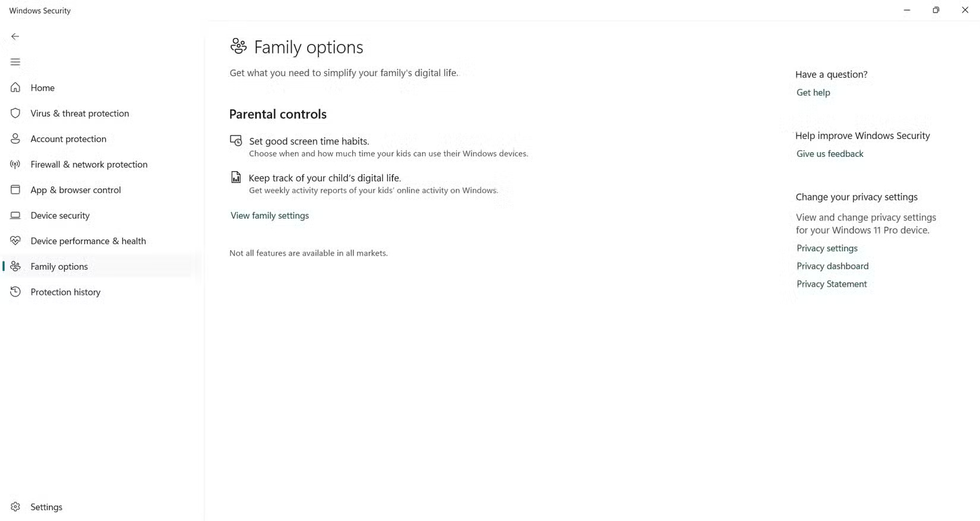The width and height of the screenshot is (980, 521).
Task: Click the Home icon in sidebar
Action: (x=15, y=87)
